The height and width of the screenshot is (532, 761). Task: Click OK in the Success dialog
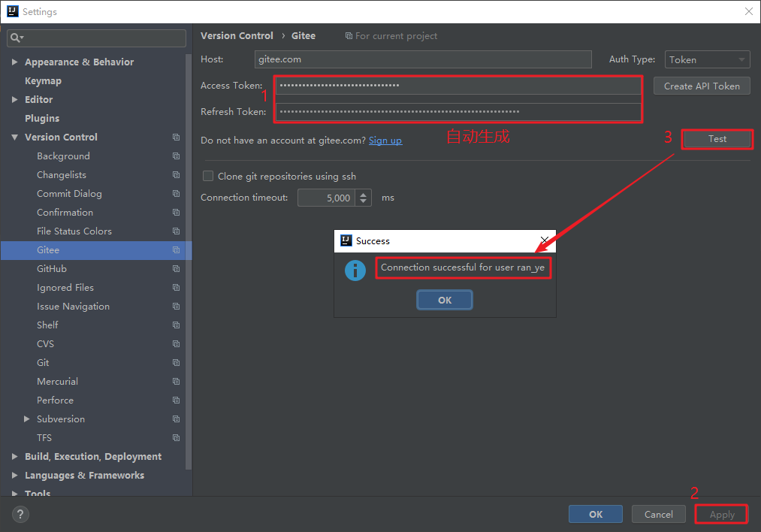(445, 300)
